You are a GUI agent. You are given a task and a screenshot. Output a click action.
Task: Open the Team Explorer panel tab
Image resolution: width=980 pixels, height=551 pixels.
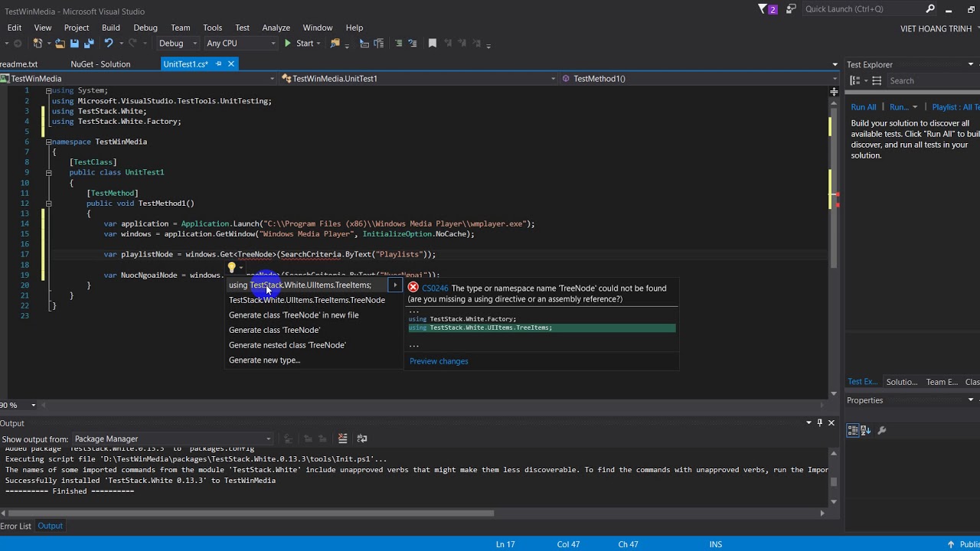[942, 382]
